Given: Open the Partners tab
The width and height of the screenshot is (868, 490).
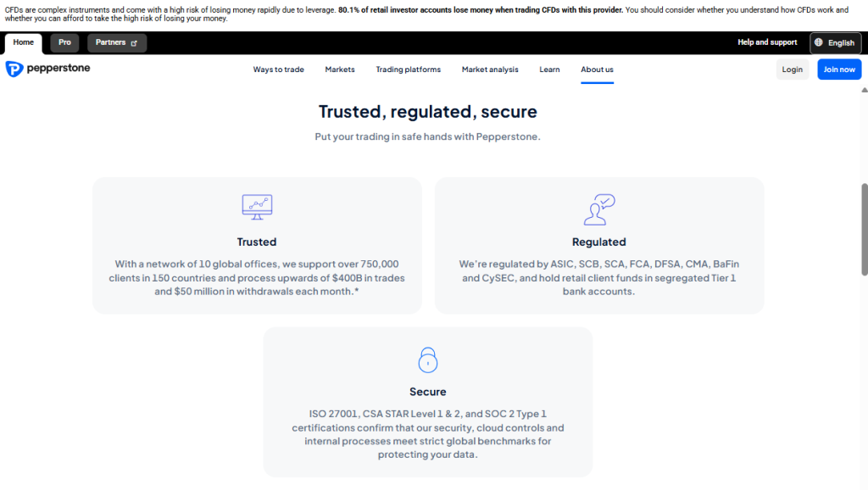Looking at the screenshot, I should [x=117, y=42].
